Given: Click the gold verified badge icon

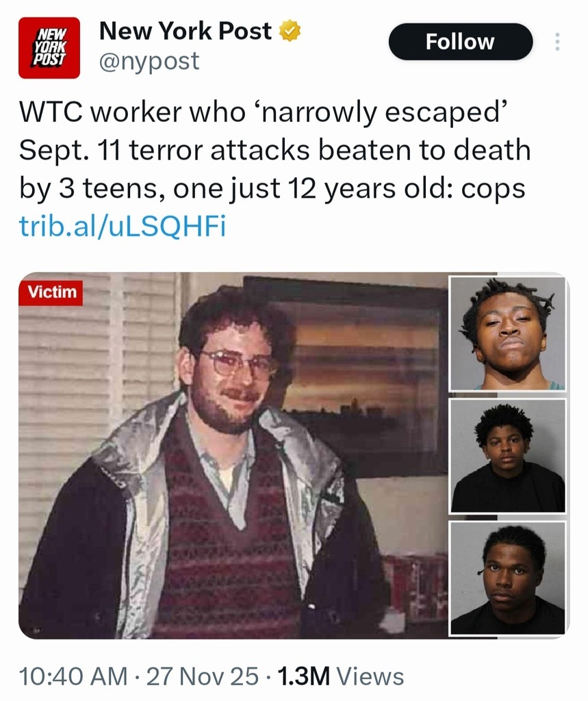Looking at the screenshot, I should point(290,31).
